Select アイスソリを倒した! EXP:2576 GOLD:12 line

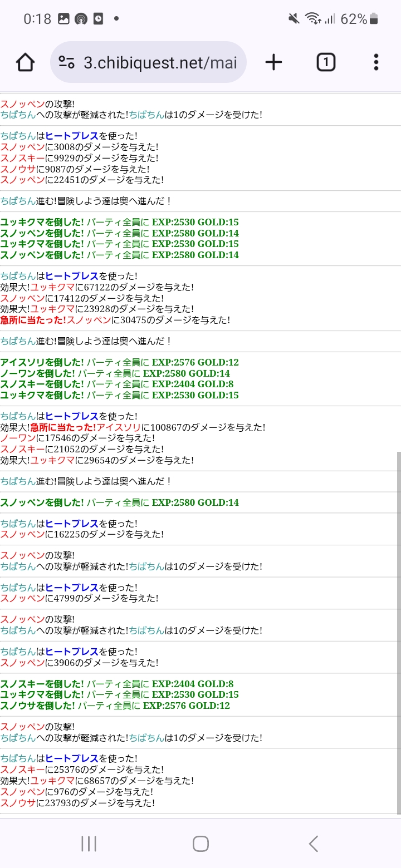[120, 363]
